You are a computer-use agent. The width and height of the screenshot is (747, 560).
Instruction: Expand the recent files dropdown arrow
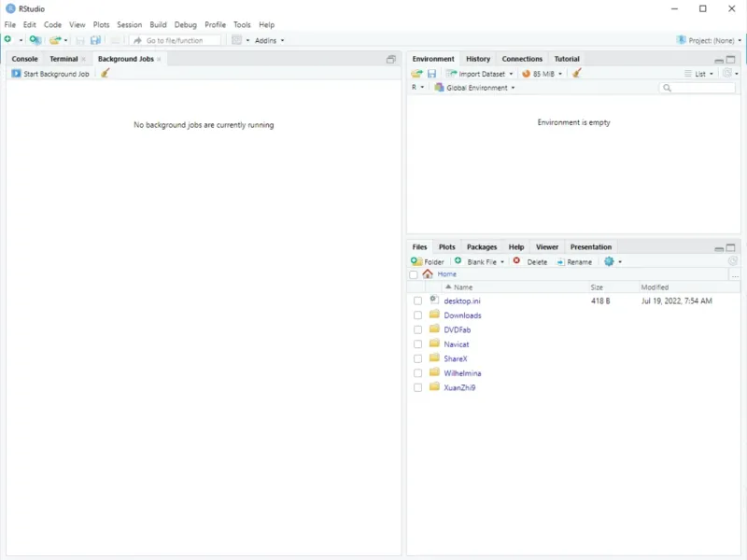point(65,40)
